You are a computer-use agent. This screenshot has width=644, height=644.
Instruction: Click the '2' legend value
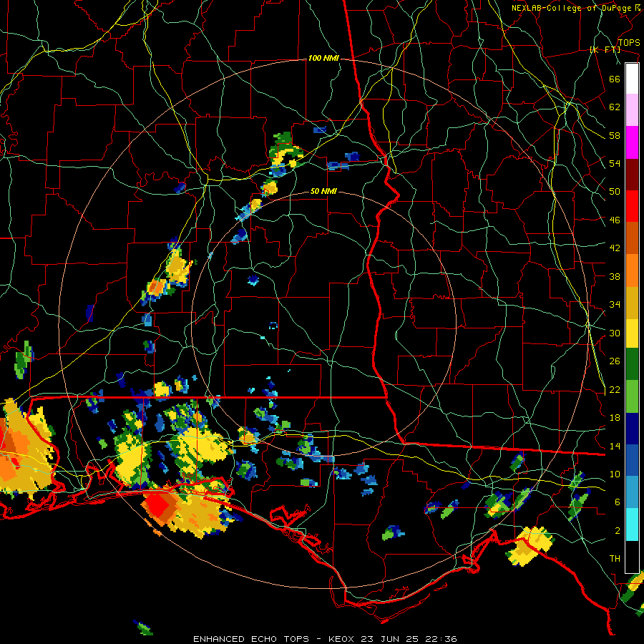click(617, 531)
